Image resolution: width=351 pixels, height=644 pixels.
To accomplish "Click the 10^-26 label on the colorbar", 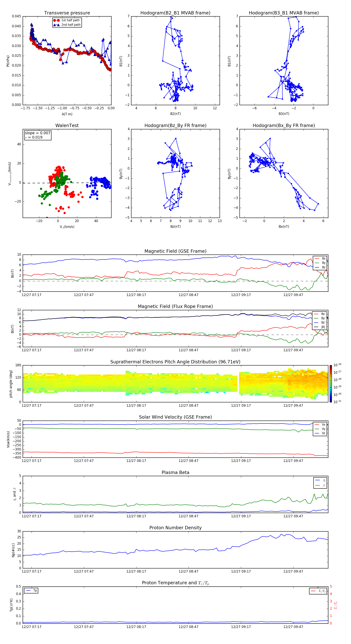I will click(337, 365).
